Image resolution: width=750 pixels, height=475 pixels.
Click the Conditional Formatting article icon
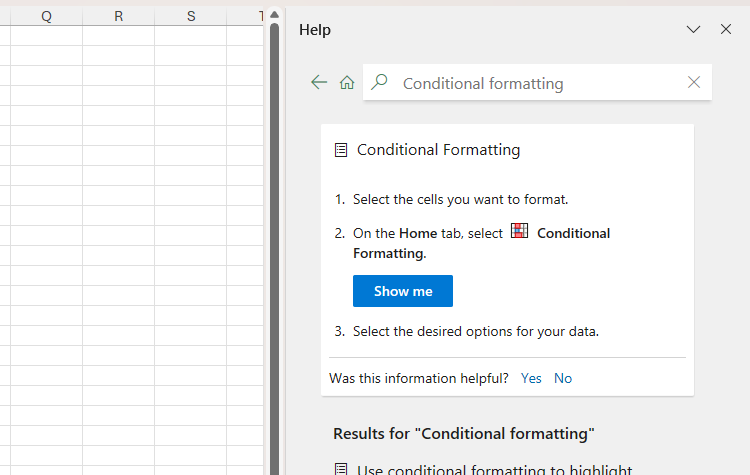(341, 150)
